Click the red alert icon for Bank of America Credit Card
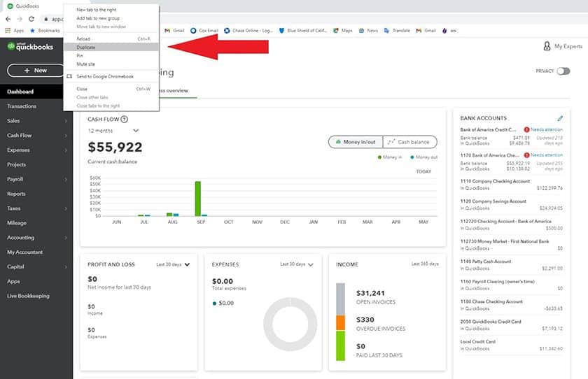This screenshot has width=588, height=379. (526, 129)
